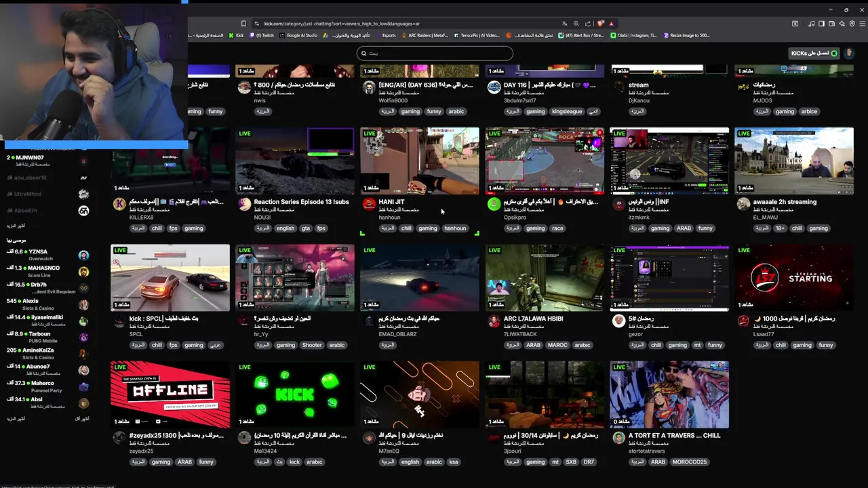Click the bookmark page icon in address bar
Viewport: 868px width, 488px height.
[x=243, y=24]
